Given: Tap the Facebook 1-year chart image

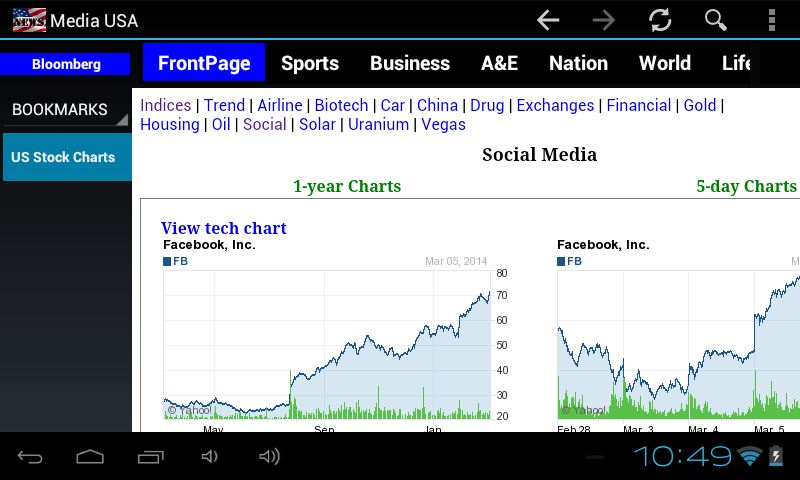Looking at the screenshot, I should pos(326,345).
